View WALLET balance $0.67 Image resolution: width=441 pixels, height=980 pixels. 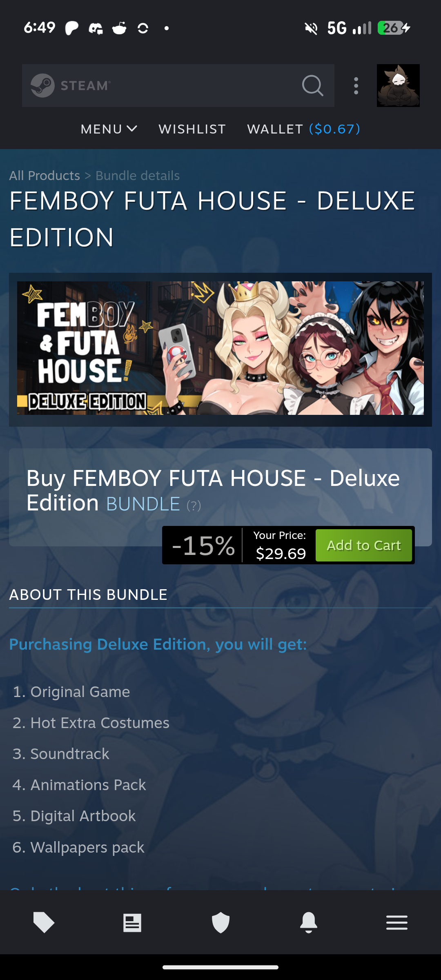tap(304, 129)
